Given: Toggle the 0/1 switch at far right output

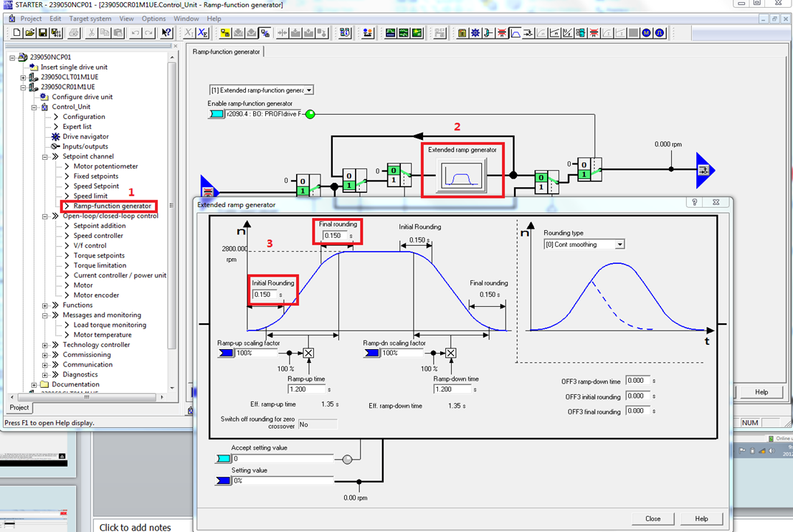Looking at the screenshot, I should (x=590, y=170).
